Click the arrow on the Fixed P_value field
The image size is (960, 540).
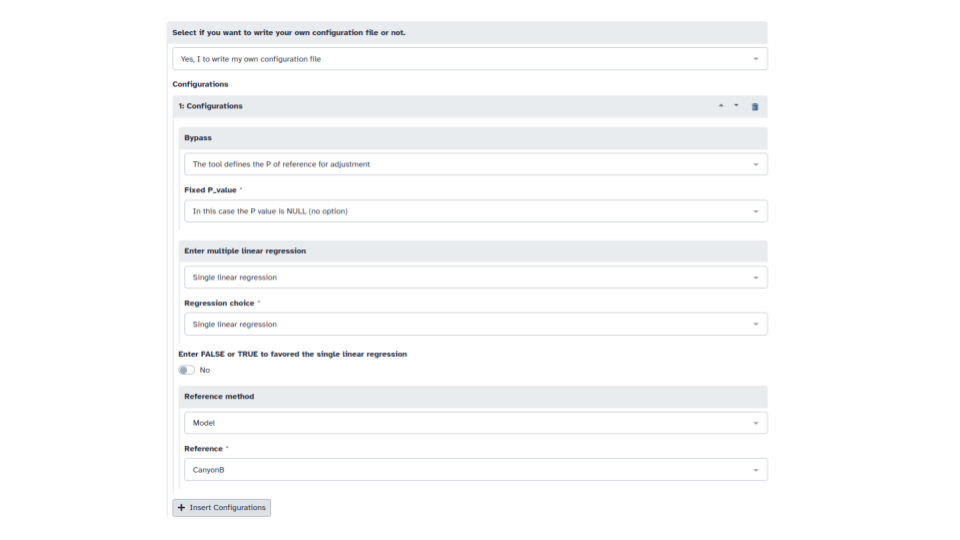coord(756,211)
